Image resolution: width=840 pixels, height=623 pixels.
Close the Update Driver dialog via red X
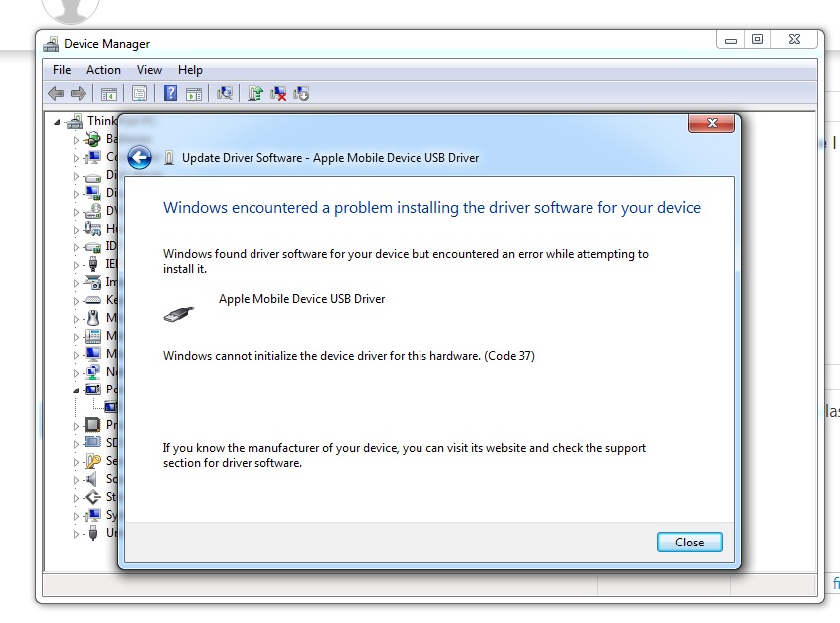tap(712, 123)
